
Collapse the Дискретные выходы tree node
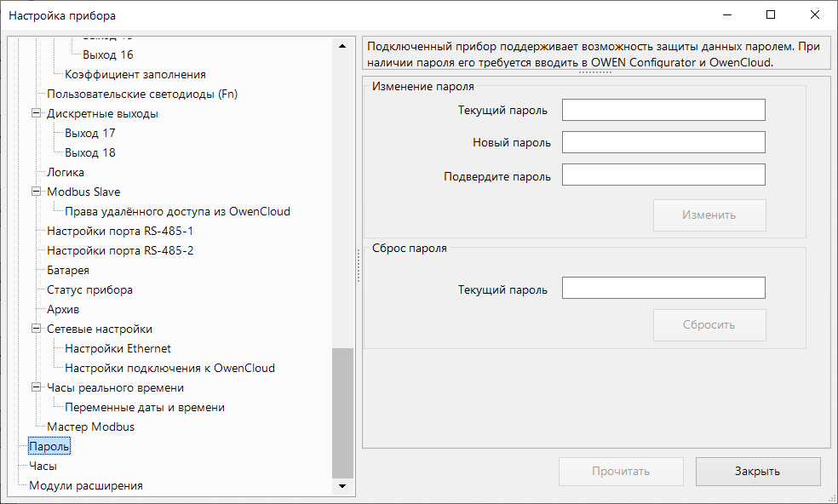pos(37,114)
